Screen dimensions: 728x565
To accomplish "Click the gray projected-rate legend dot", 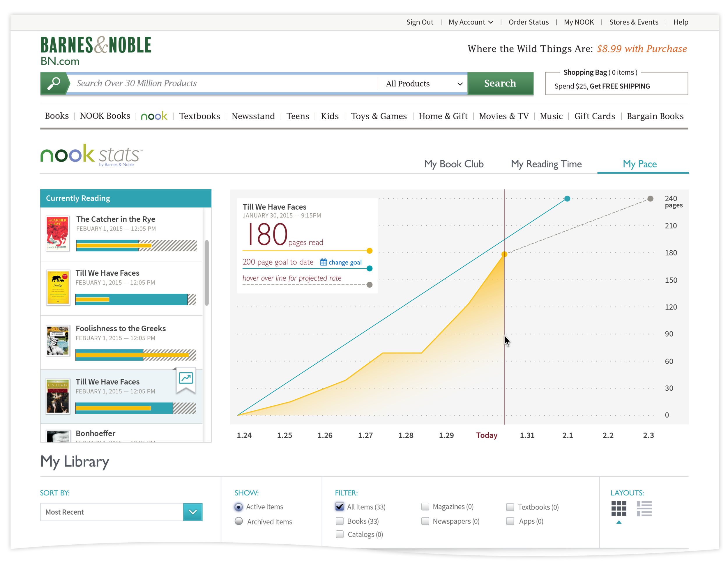I will point(369,285).
